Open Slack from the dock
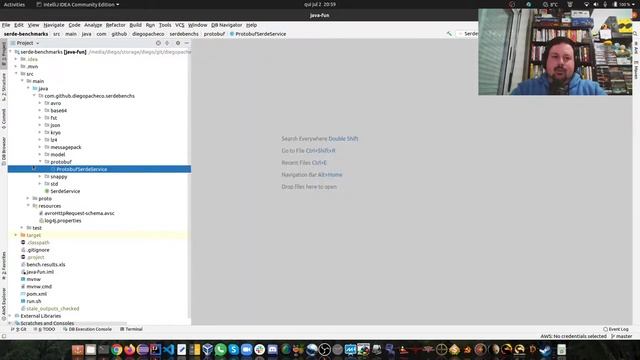This screenshot has width=640, height=360. [x=260, y=350]
